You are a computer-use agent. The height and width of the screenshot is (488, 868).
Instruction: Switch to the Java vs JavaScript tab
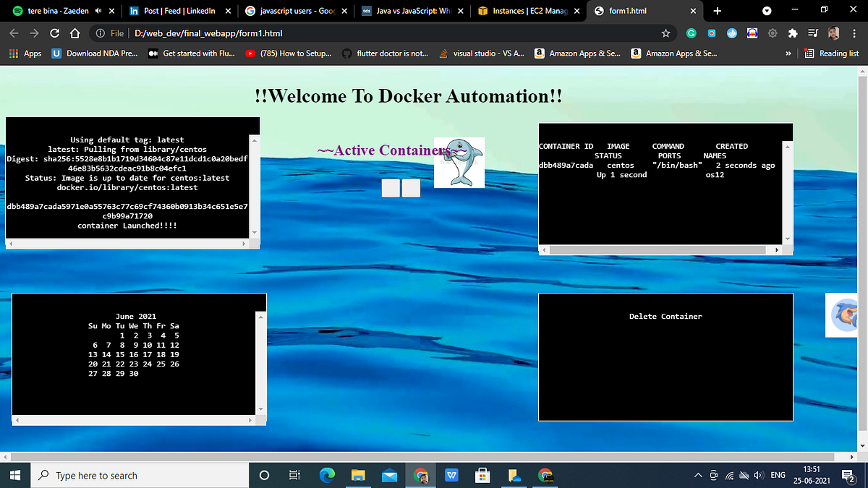tap(413, 12)
